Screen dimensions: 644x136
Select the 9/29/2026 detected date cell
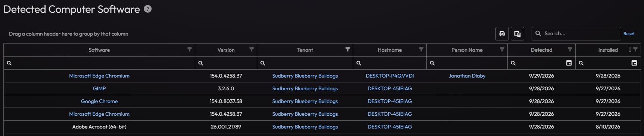click(x=541, y=76)
